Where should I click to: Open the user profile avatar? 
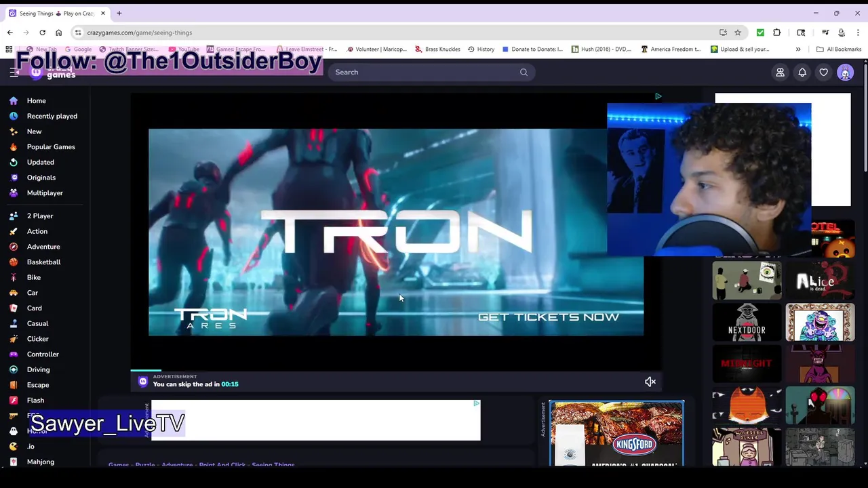pos(845,73)
